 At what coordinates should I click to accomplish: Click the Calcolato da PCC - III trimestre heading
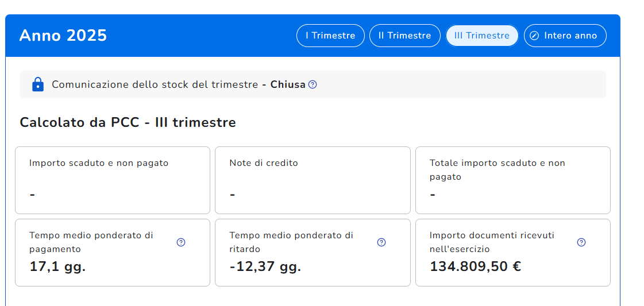click(x=128, y=122)
